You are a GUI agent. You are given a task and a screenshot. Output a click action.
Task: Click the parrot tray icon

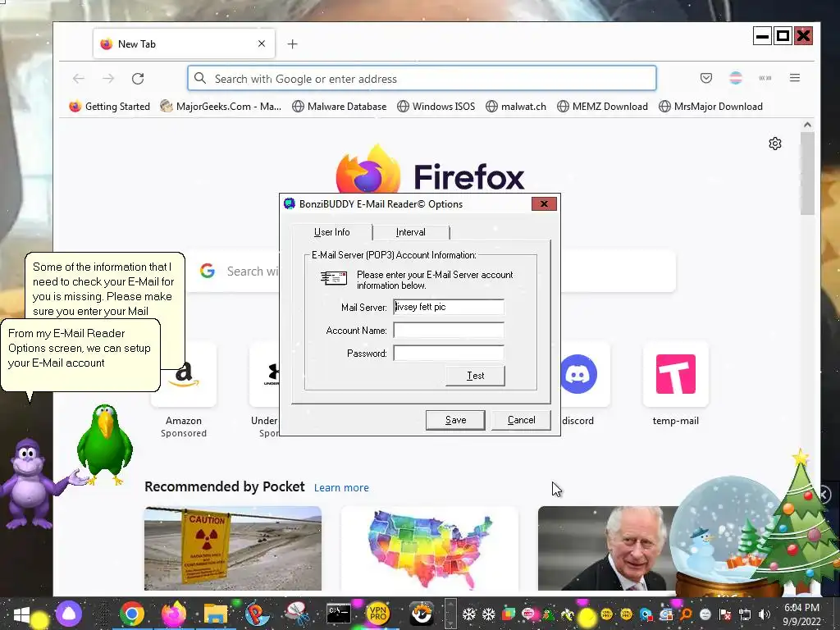pyautogui.click(x=548, y=614)
